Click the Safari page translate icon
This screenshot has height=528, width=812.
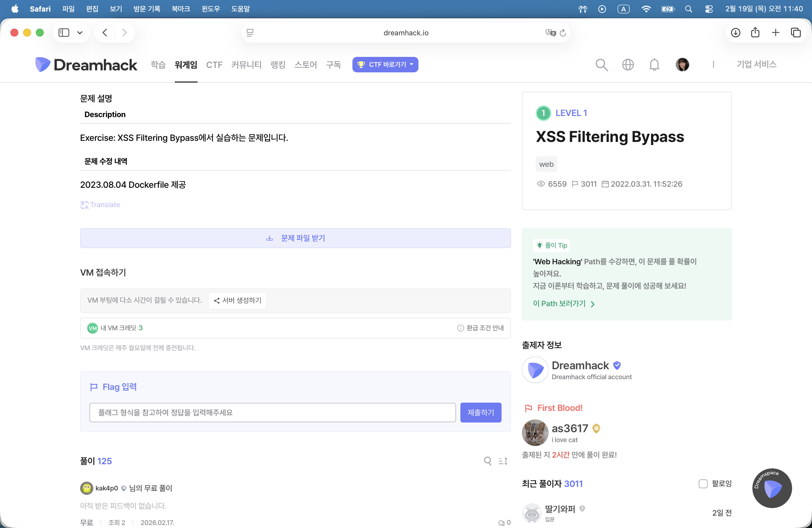tap(550, 33)
